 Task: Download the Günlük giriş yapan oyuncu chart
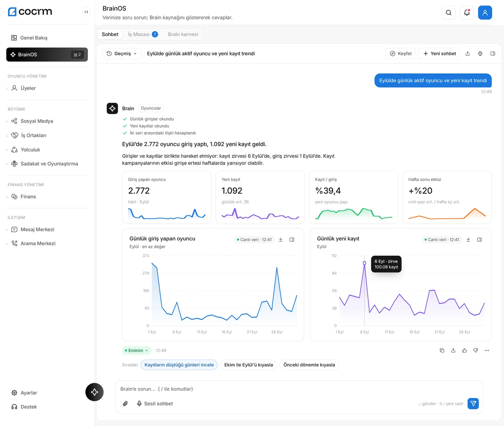(281, 240)
